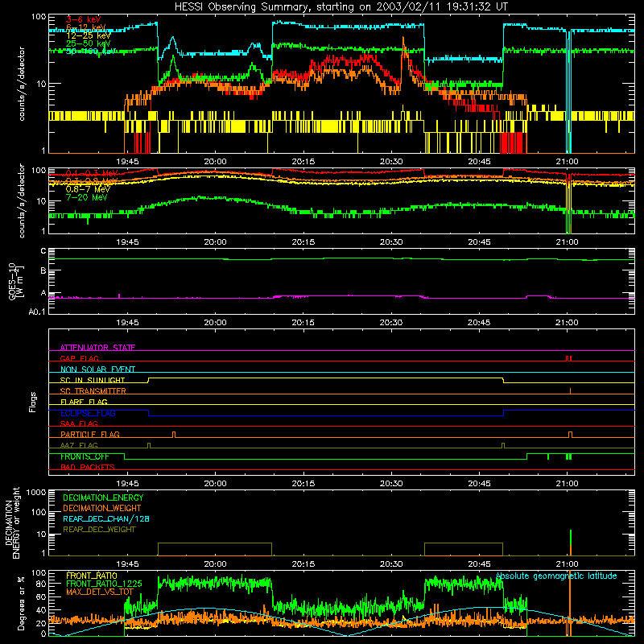Click the green FRONT_RATIO_1225 legend label
Viewport: 644px width, 644px height.
[x=104, y=584]
